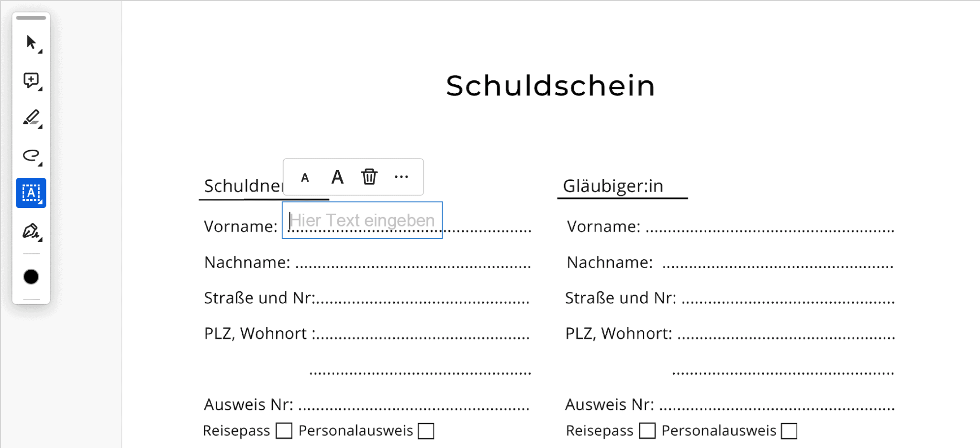Click the toolbar drag handle bar
The image size is (980, 448).
pos(31,18)
